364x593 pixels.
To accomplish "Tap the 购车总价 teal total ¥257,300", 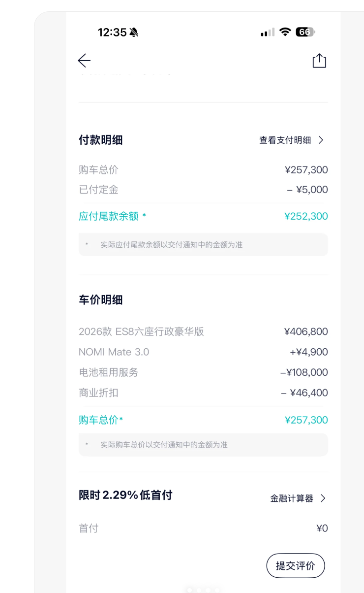I will coord(306,420).
